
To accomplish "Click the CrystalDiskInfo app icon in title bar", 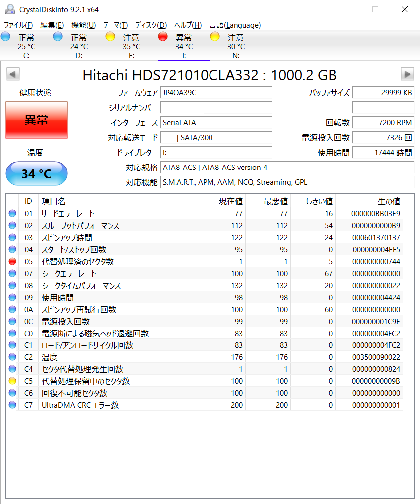I will pyautogui.click(x=10, y=9).
